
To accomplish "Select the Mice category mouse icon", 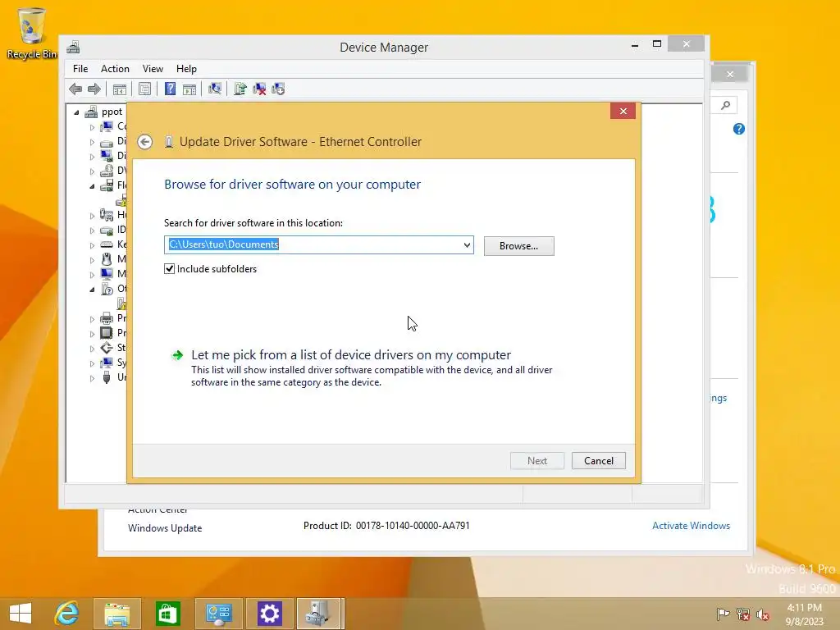I will point(107,259).
